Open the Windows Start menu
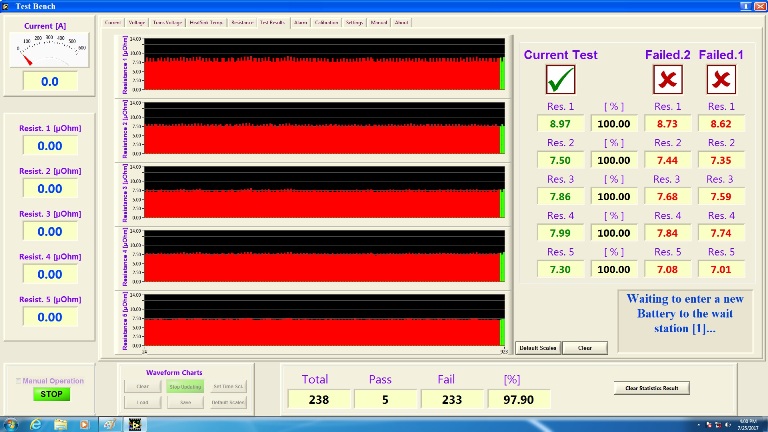Viewport: 768px width, 432px height. click(10, 424)
